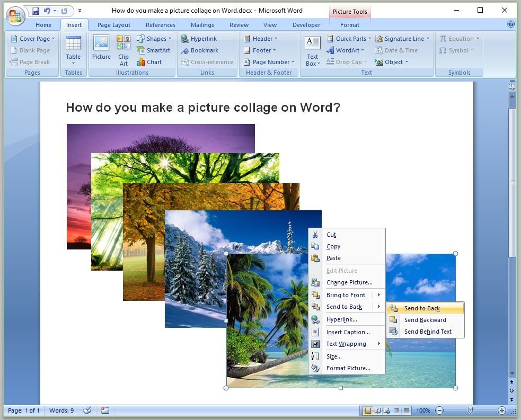This screenshot has height=420, width=521.
Task: Add a Bookmark
Action: 199,50
